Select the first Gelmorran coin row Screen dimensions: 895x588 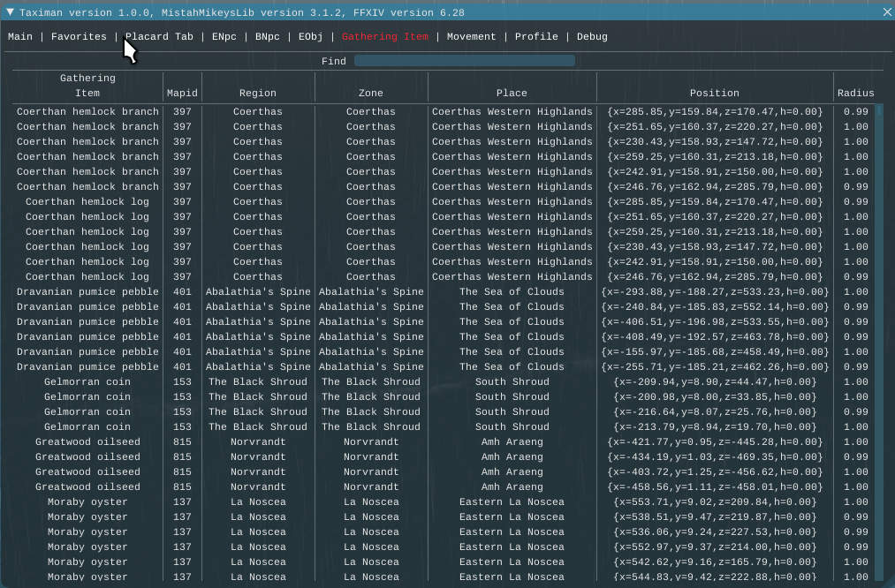(x=87, y=382)
